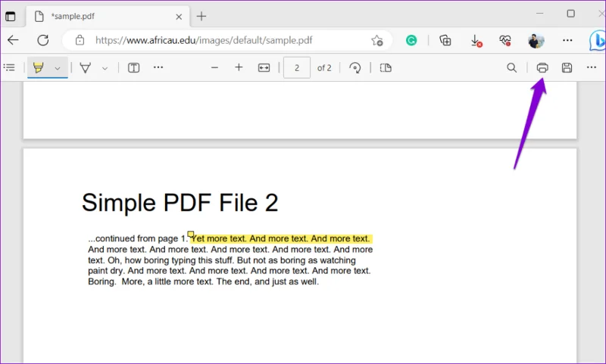606x364 pixels.
Task: Minimize the browser window
Action: coord(540,14)
